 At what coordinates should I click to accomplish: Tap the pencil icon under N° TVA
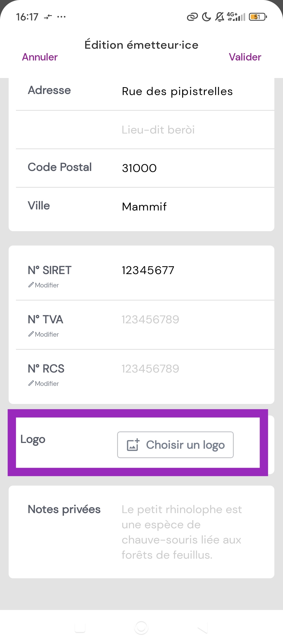click(31, 334)
